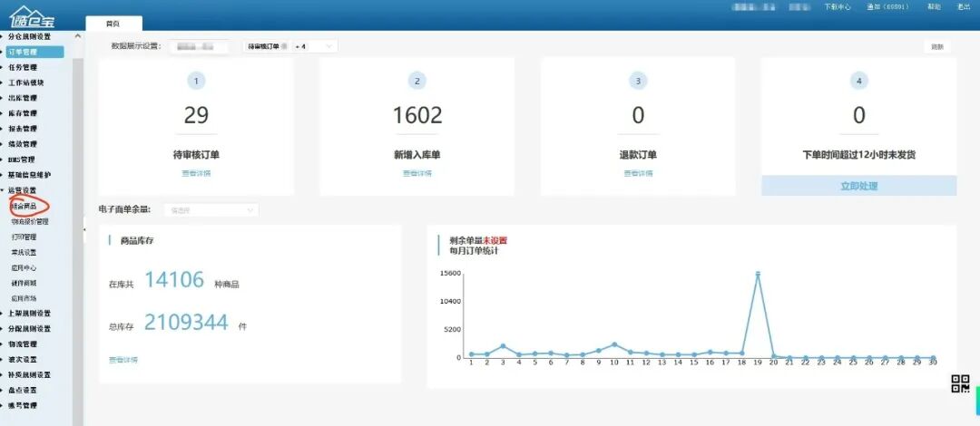Open 物流报价管理 in the sidebar

[30, 222]
